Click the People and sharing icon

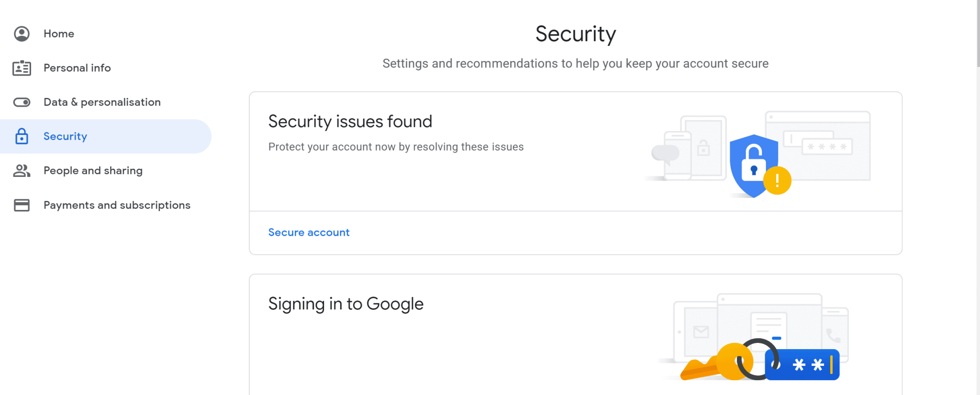pos(22,171)
